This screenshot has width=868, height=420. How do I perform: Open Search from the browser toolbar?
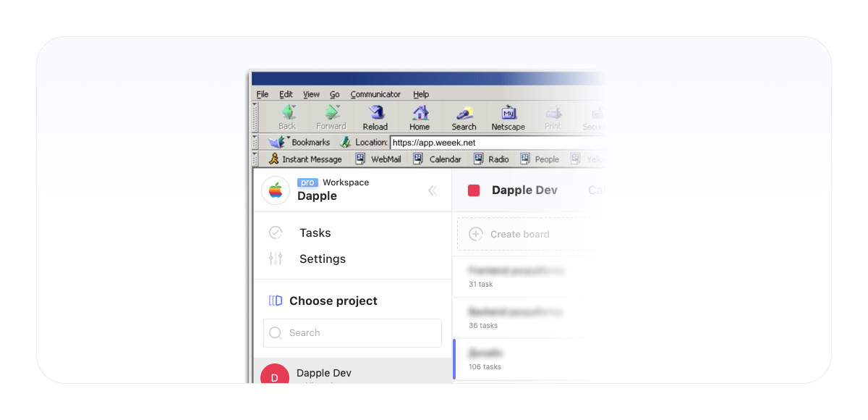point(464,114)
